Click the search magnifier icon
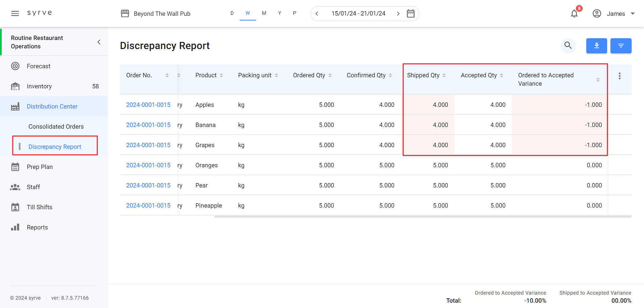The image size is (644, 308). 568,45
